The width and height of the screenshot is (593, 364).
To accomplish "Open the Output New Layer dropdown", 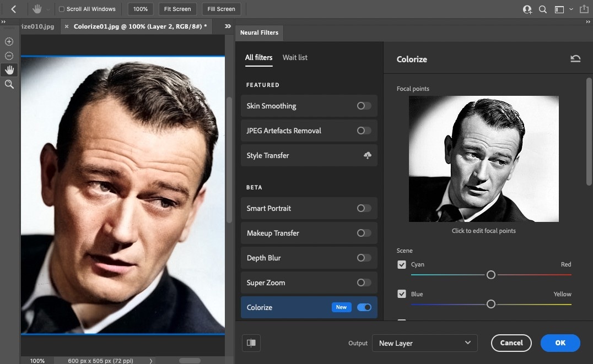I will (425, 343).
